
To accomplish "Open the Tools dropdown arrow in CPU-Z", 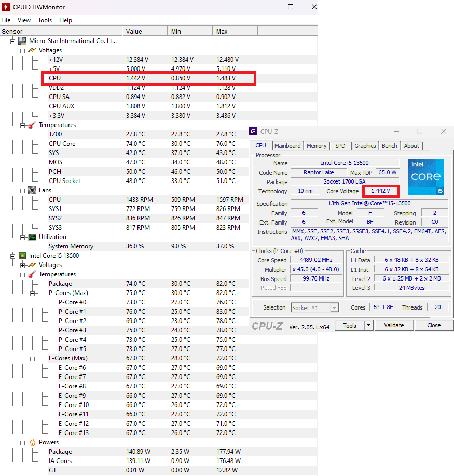I will coord(368,326).
